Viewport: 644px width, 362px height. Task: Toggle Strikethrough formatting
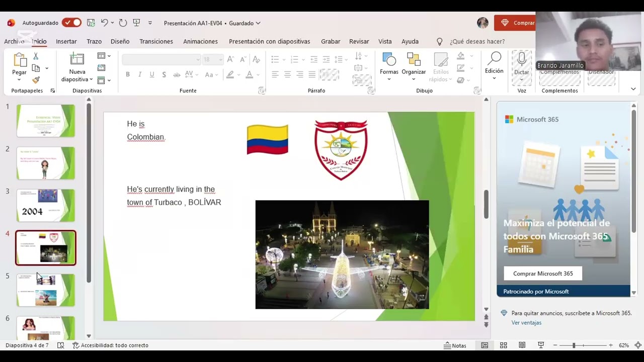click(177, 74)
